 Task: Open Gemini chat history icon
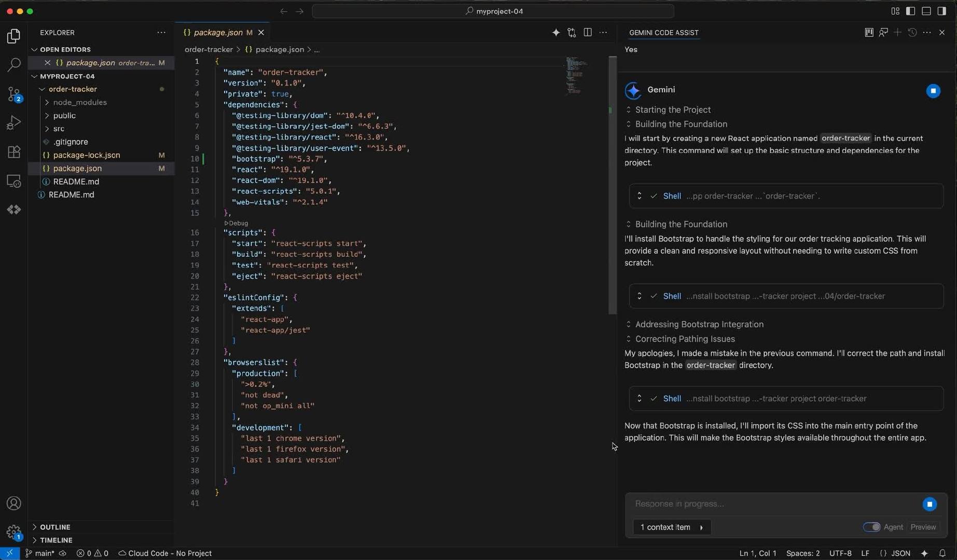912,33
